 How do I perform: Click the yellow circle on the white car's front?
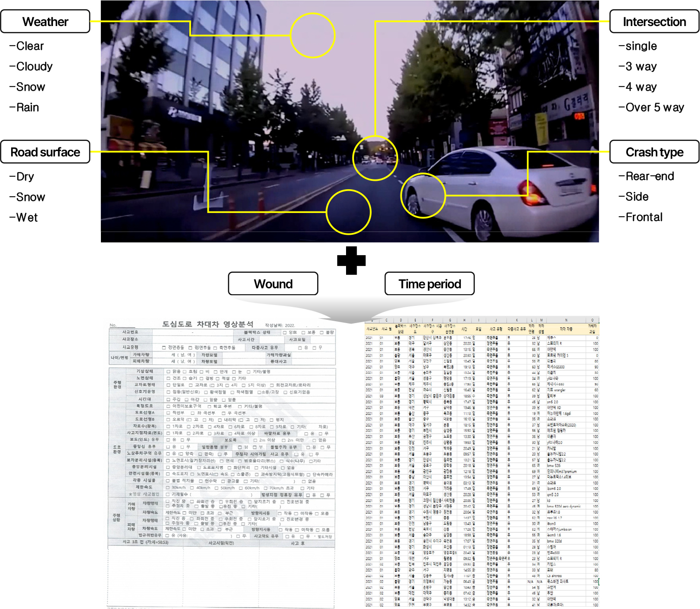423,195
